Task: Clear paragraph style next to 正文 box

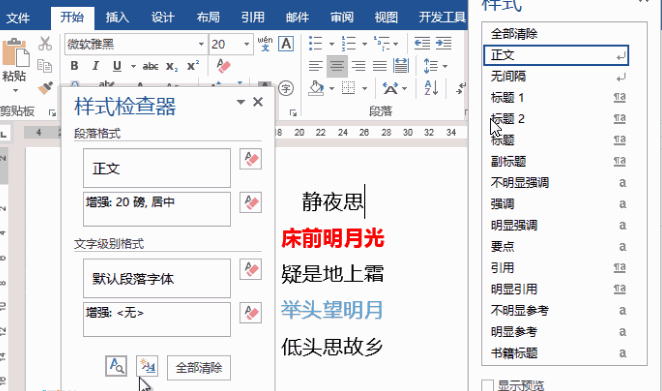Action: [x=251, y=159]
